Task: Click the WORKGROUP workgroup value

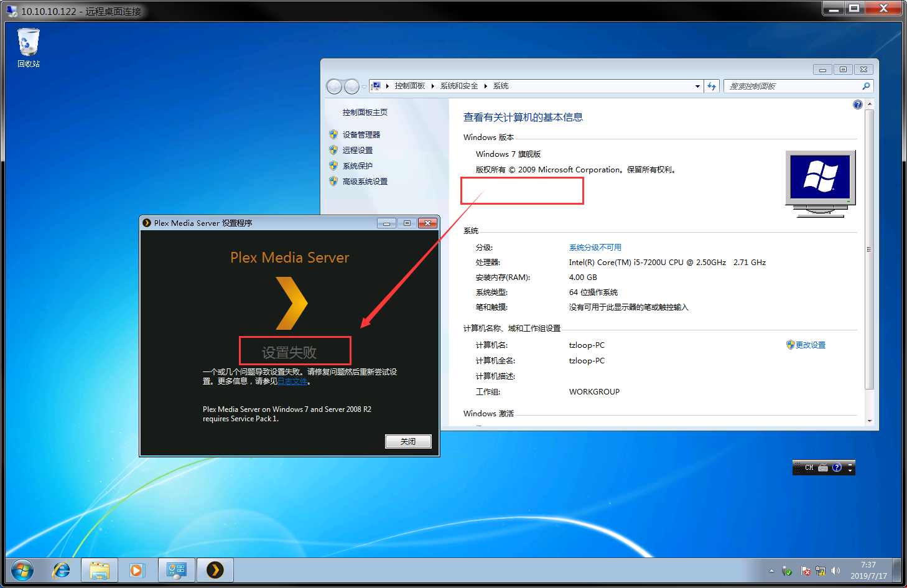Action: pyautogui.click(x=594, y=391)
